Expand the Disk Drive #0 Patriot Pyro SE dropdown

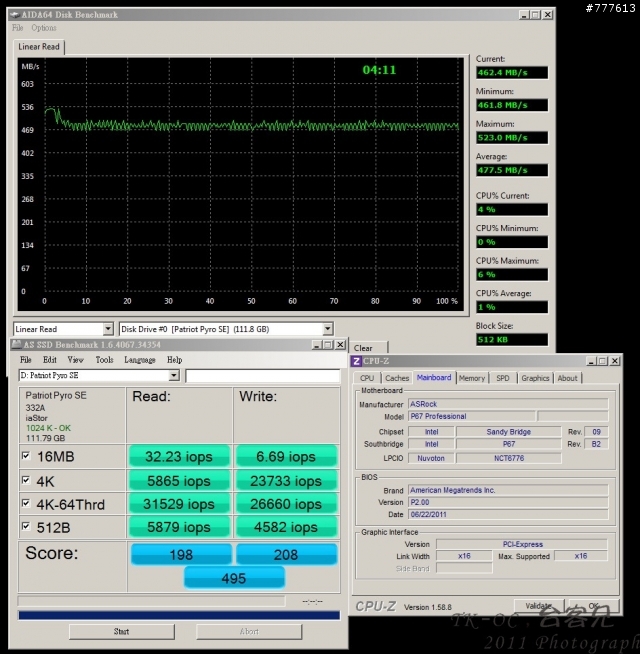pyautogui.click(x=328, y=329)
